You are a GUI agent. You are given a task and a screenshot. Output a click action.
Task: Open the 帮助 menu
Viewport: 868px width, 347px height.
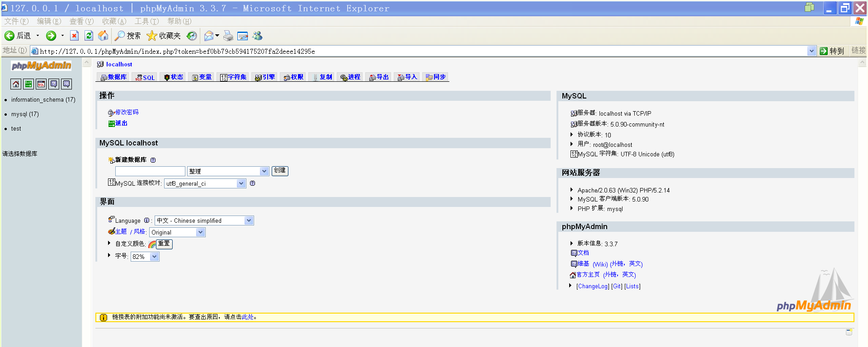point(179,21)
